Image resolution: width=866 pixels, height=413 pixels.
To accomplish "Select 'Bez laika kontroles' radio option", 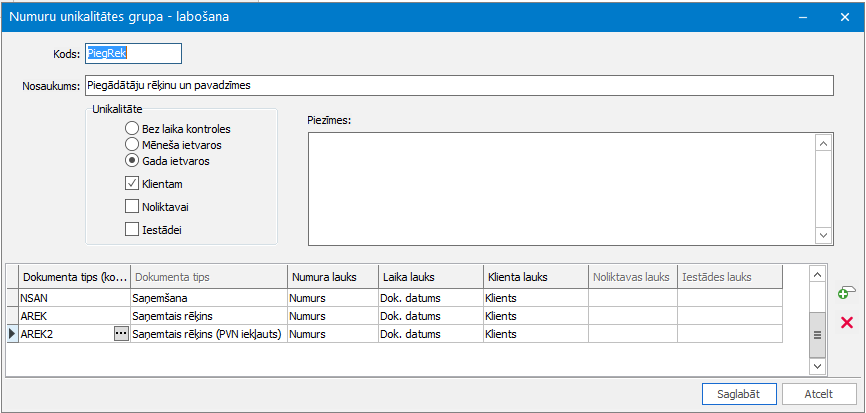I will tap(133, 129).
